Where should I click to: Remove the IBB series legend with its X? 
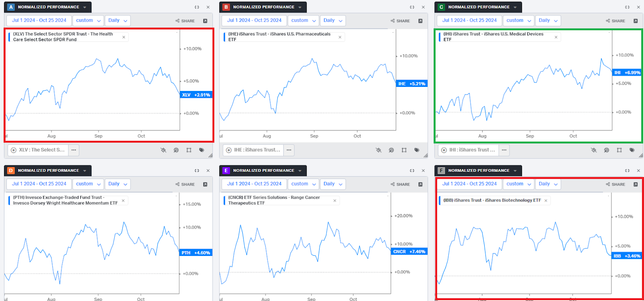point(546,200)
